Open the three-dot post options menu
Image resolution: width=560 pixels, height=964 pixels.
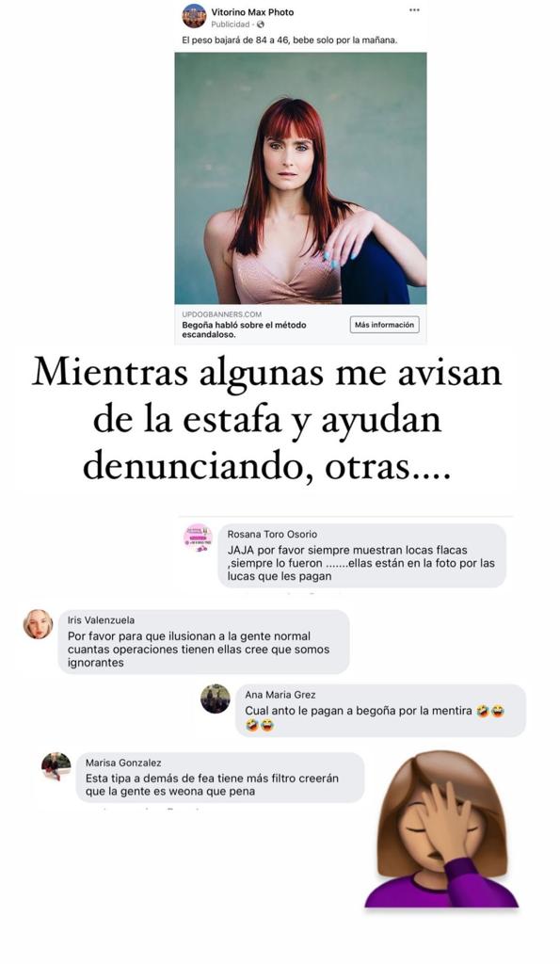point(414,10)
